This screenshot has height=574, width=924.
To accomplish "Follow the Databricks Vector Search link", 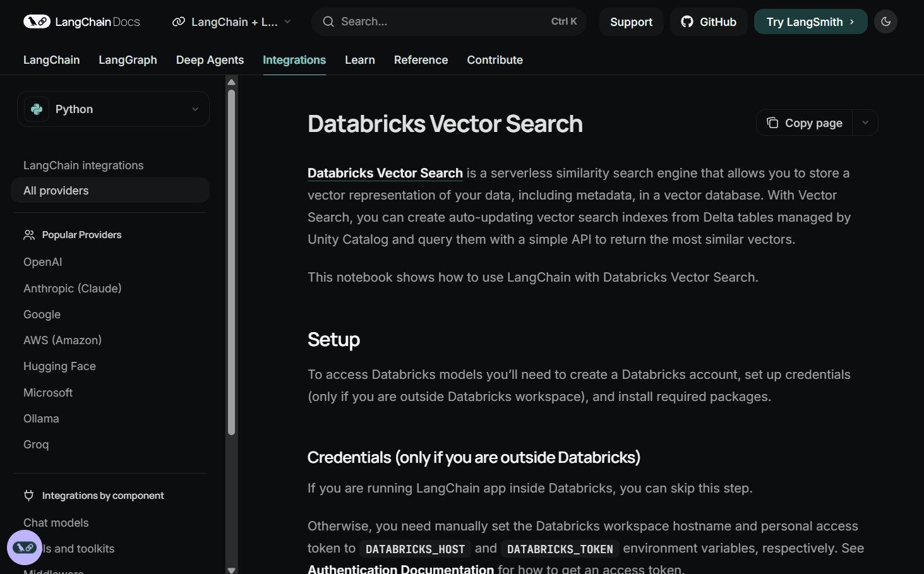I will click(x=385, y=173).
